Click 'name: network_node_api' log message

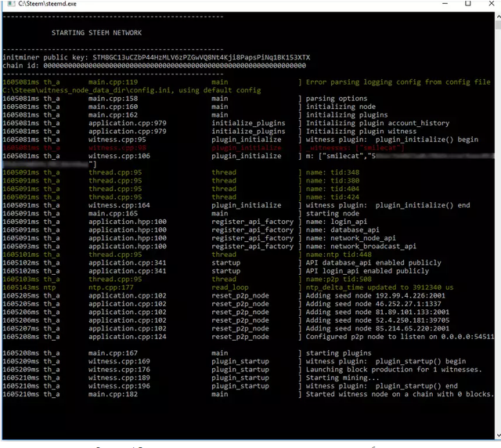pos(351,238)
